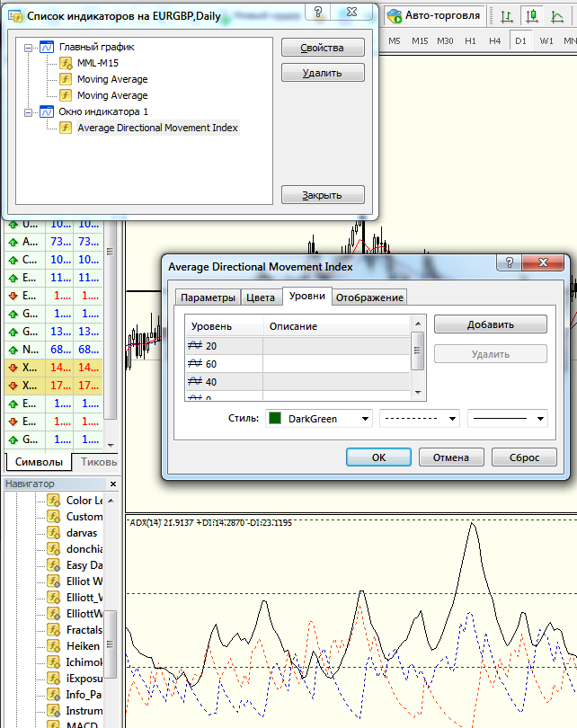The height and width of the screenshot is (728, 577).
Task: Click help button in ADX dialog
Action: (x=510, y=263)
